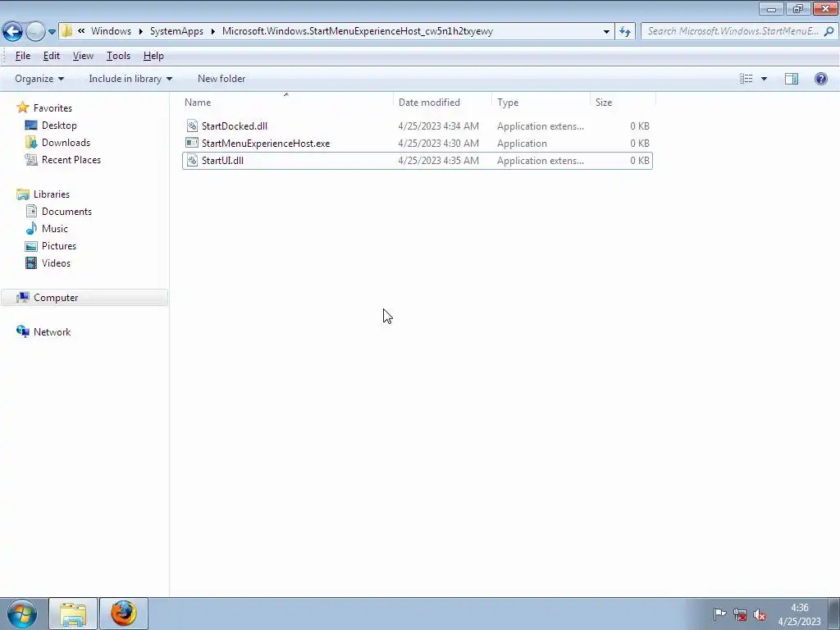
Task: Click the search magnifier icon
Action: (x=829, y=31)
